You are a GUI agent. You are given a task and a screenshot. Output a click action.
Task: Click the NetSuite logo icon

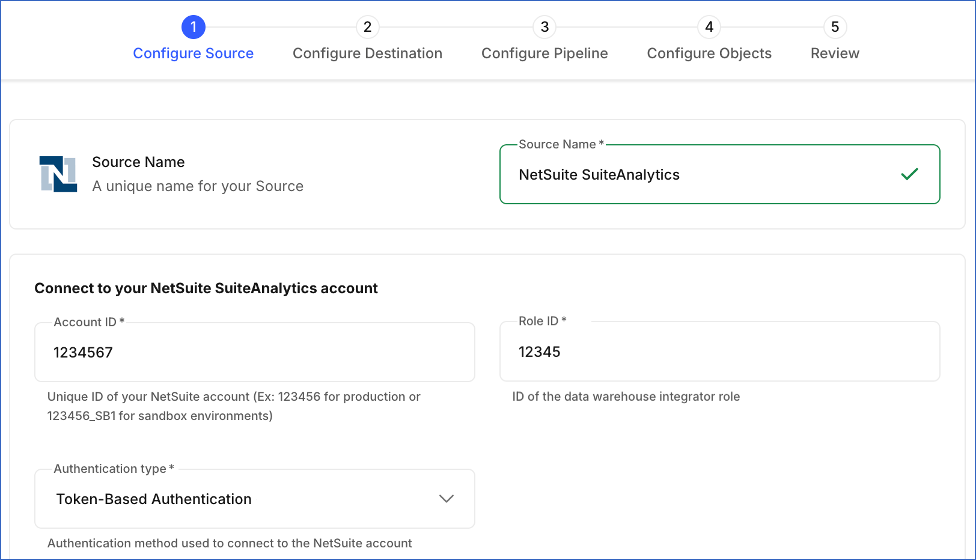point(57,174)
